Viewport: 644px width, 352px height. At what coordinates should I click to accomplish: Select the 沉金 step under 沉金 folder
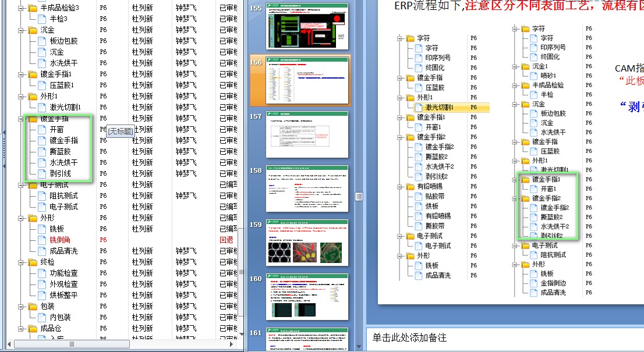[56, 52]
